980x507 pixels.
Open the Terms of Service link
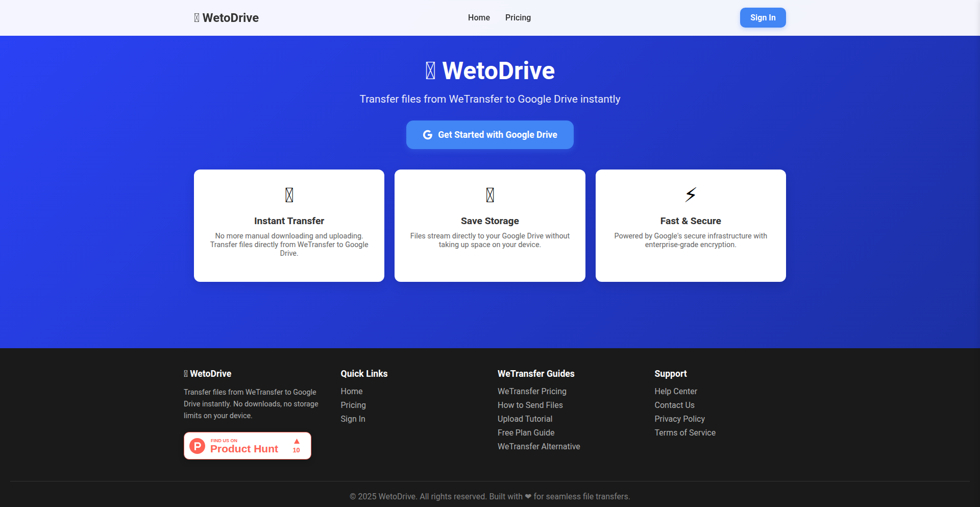click(685, 432)
